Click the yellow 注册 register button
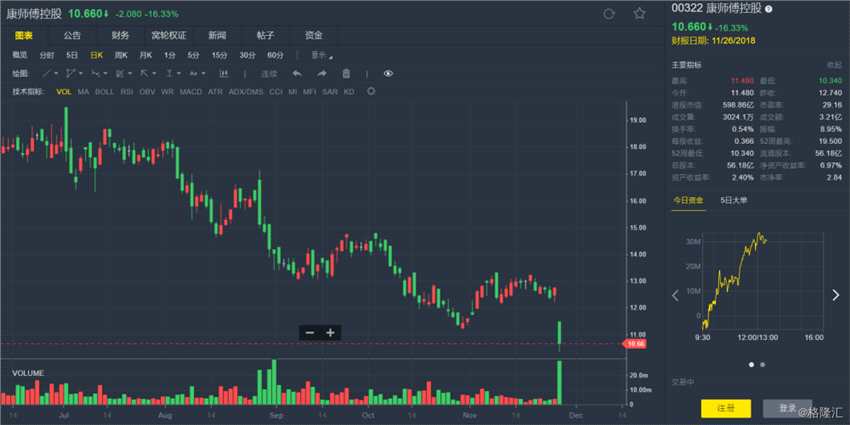Viewport: 850px width, 425px height. [726, 408]
